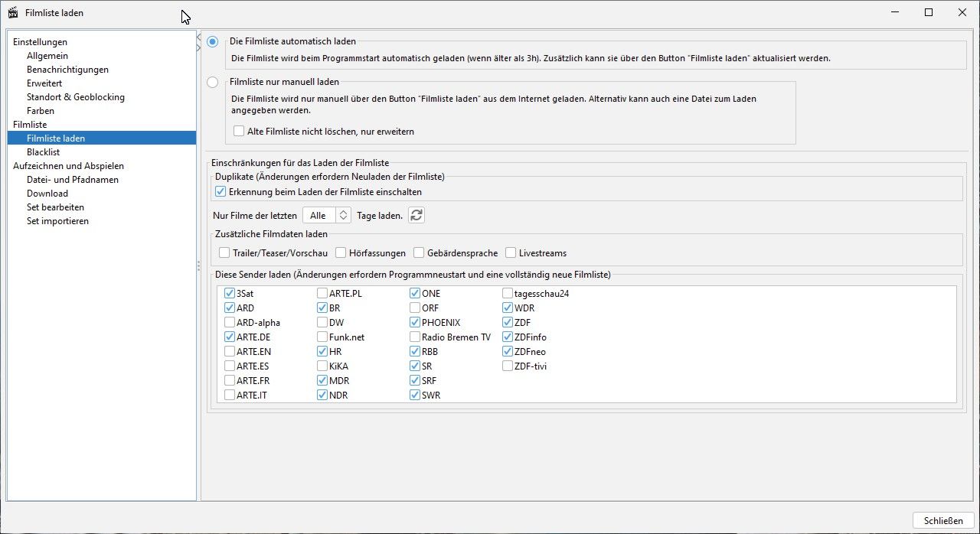Uncheck the PHOENIX channel

coord(415,322)
